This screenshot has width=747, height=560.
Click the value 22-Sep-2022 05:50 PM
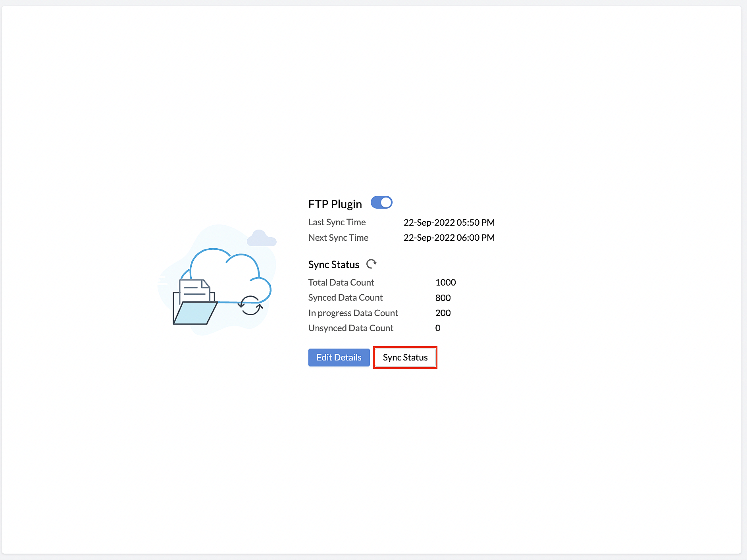[x=449, y=222]
